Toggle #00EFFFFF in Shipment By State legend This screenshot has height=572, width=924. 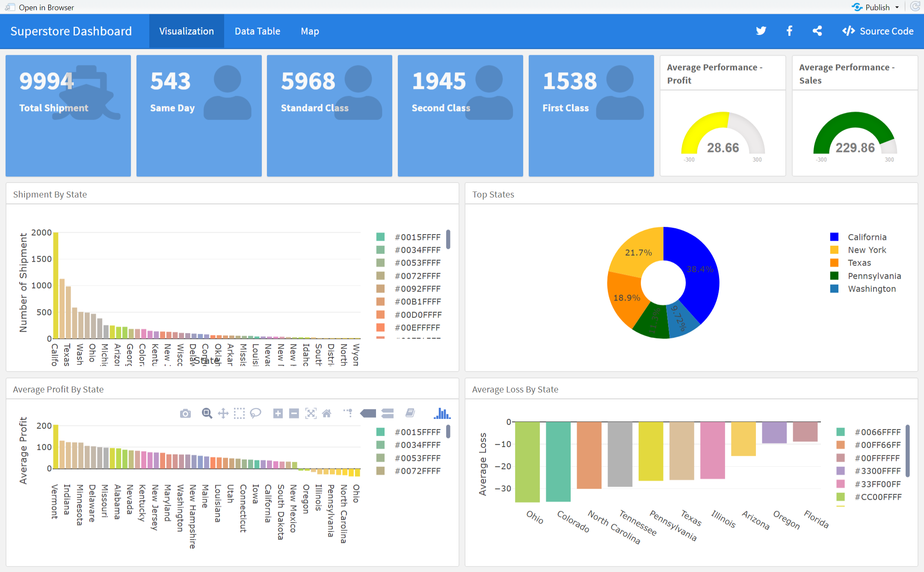(409, 327)
